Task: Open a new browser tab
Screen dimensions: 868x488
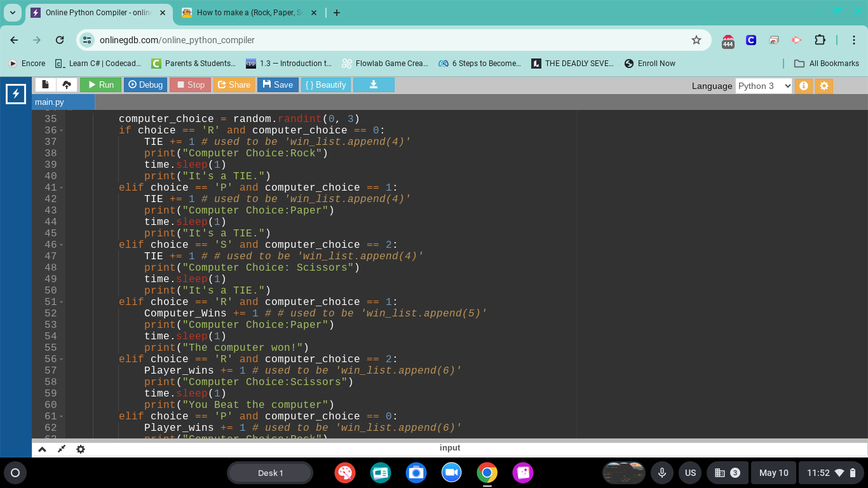Action: 337,13
